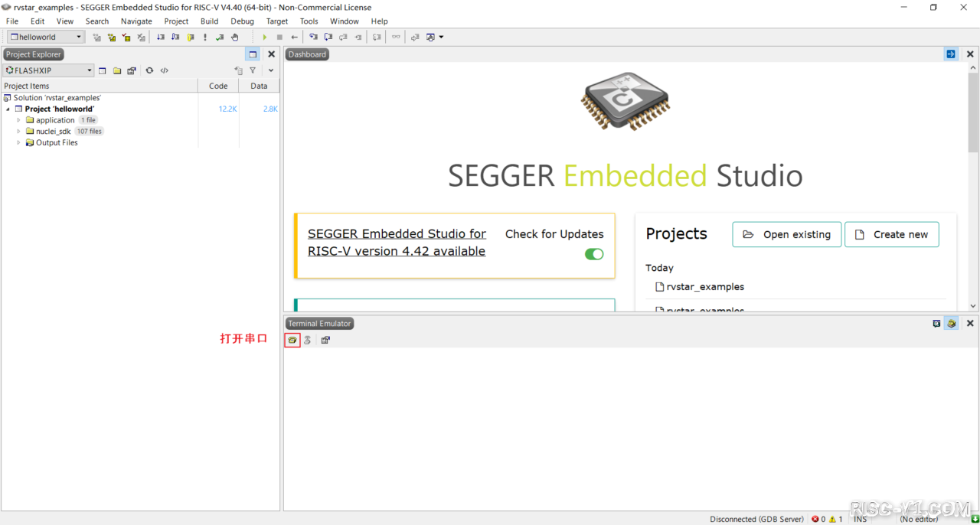Toggle the Check for Updates switch
This screenshot has height=525, width=980.
(594, 254)
